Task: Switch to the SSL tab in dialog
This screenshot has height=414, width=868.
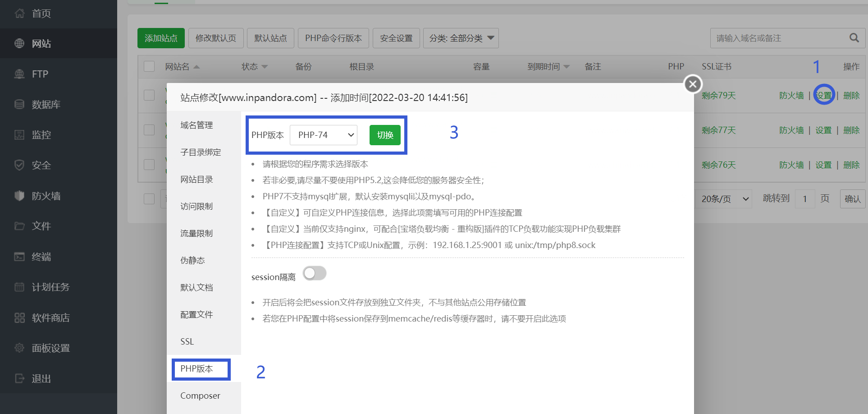Action: click(x=186, y=341)
